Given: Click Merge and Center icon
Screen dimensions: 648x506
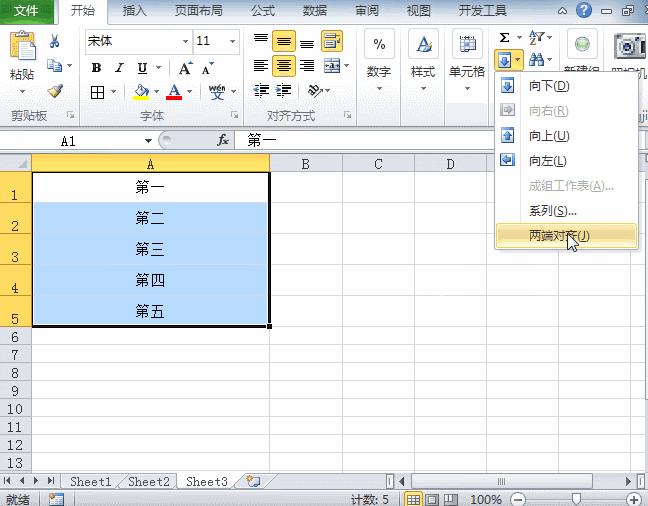Looking at the screenshot, I should click(332, 66).
